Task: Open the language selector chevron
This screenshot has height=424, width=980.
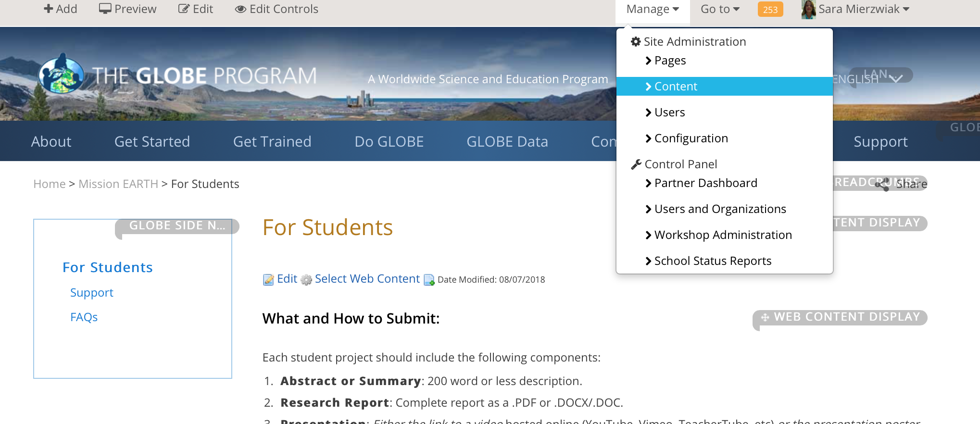Action: coord(895,78)
